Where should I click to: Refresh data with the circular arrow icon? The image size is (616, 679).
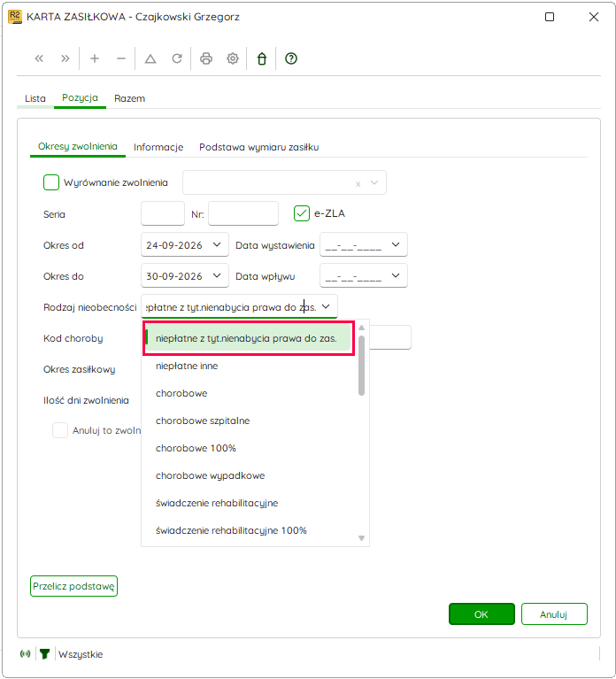click(177, 58)
